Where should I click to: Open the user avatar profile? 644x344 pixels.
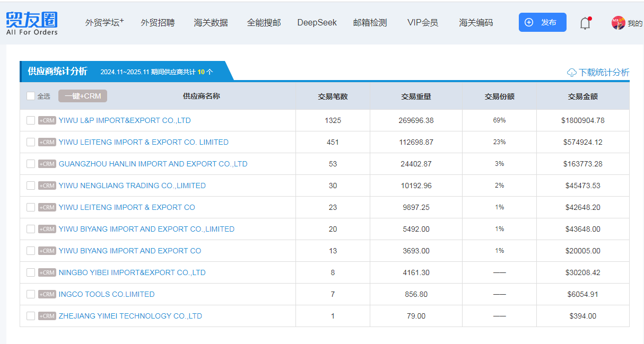coord(619,23)
